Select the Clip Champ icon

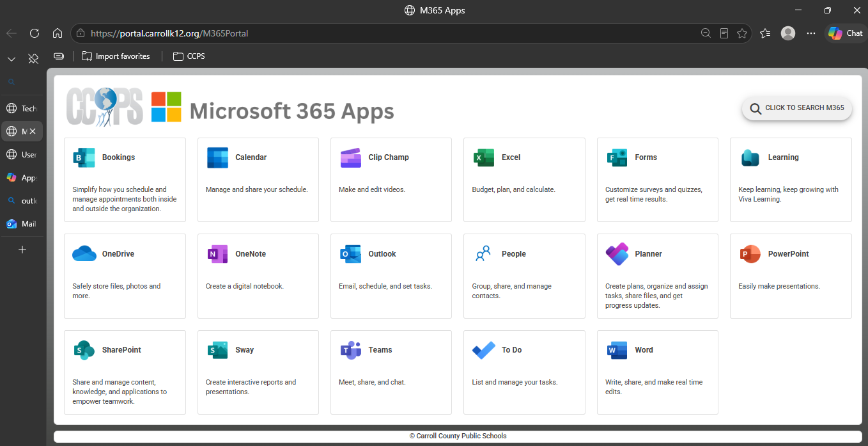350,157
